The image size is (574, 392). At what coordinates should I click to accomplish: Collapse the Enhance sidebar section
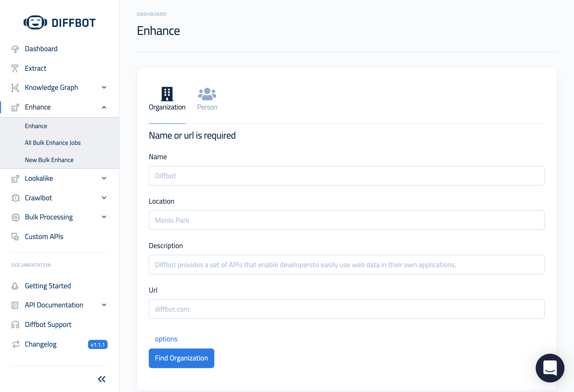pyautogui.click(x=104, y=107)
